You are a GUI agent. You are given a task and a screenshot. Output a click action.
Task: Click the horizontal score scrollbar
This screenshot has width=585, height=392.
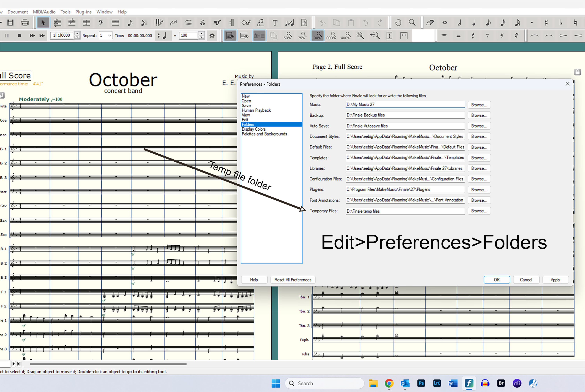pos(108,364)
